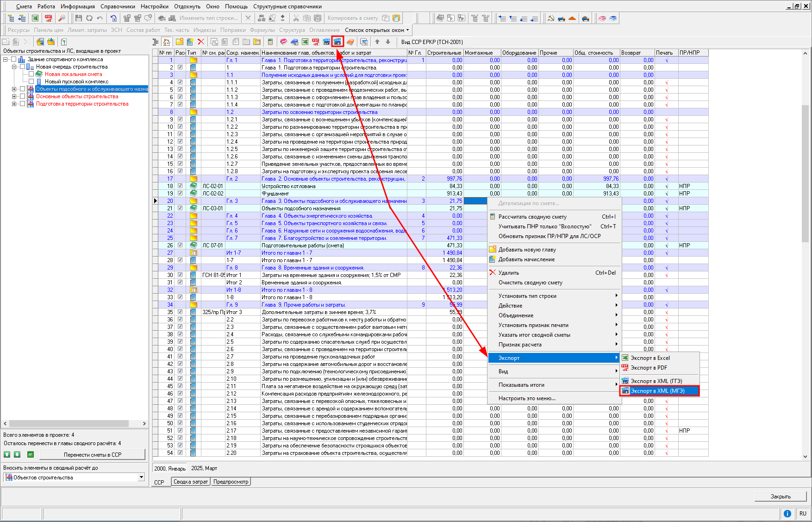Click the Ресурсы toolbar button

point(19,30)
